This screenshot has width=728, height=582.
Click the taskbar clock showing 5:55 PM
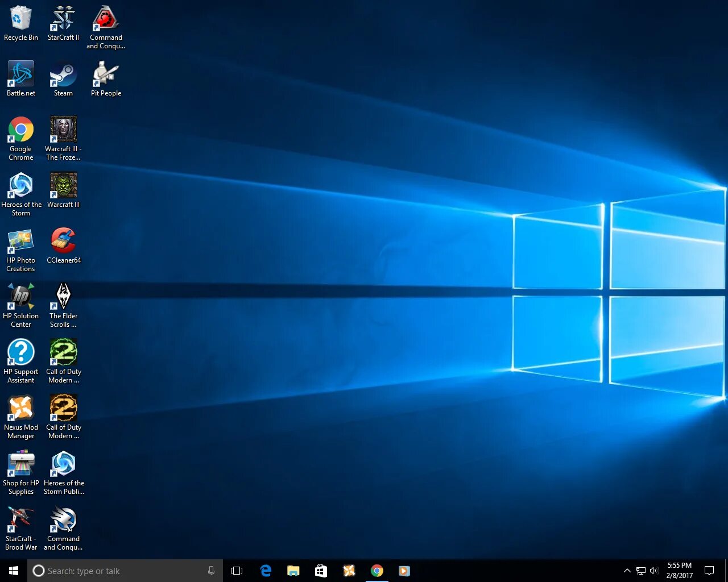pos(680,571)
